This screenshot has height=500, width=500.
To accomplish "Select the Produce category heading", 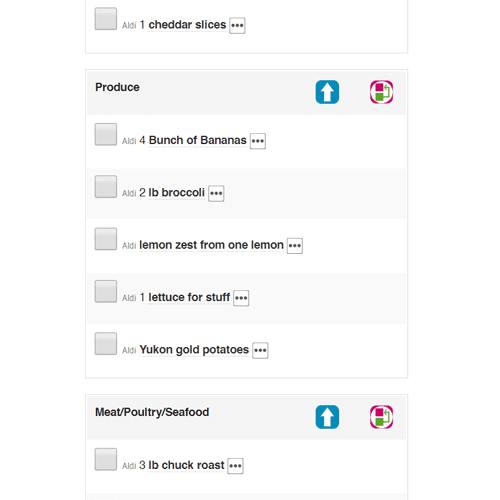I will point(117,87).
